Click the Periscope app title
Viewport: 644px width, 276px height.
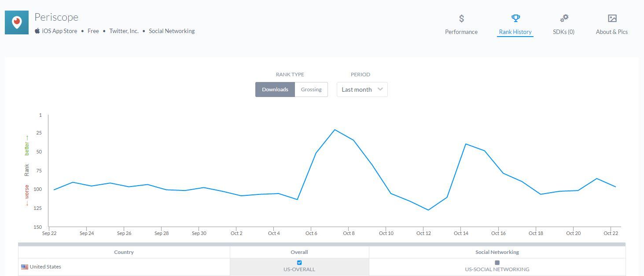pos(56,17)
